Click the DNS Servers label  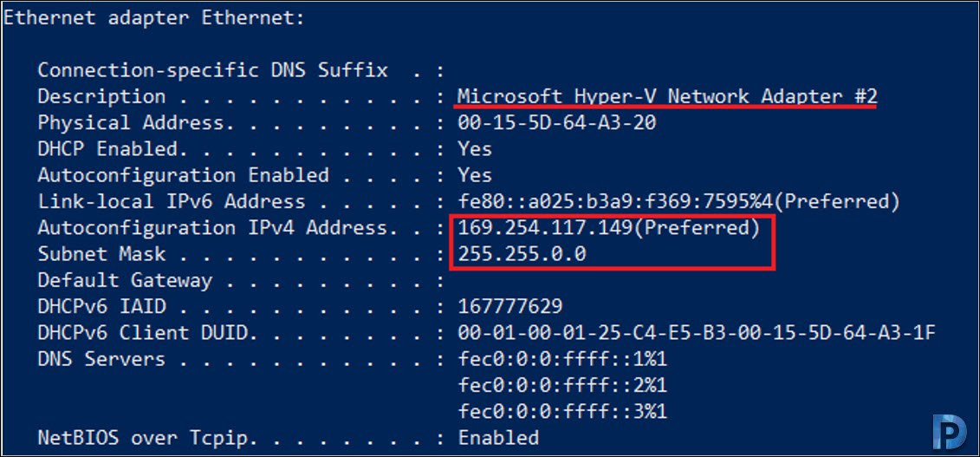[101, 359]
